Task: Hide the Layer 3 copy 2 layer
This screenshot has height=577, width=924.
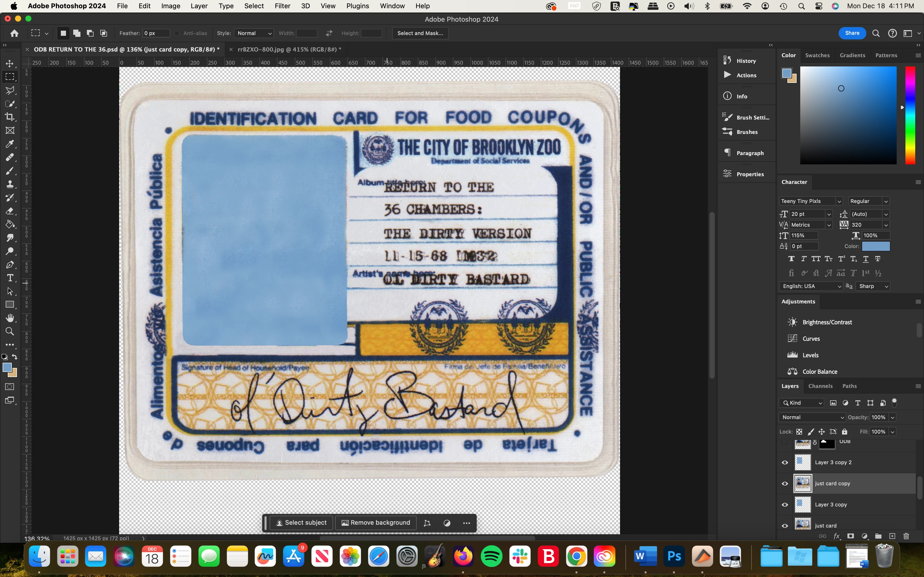Action: pyautogui.click(x=785, y=463)
